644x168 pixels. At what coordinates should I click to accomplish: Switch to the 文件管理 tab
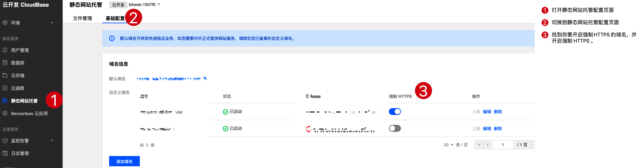pyautogui.click(x=82, y=18)
